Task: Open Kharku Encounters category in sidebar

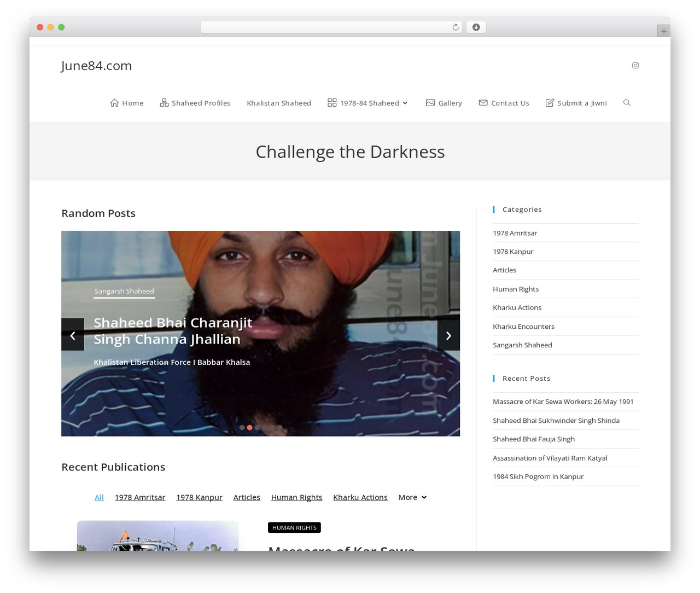Action: (x=523, y=327)
